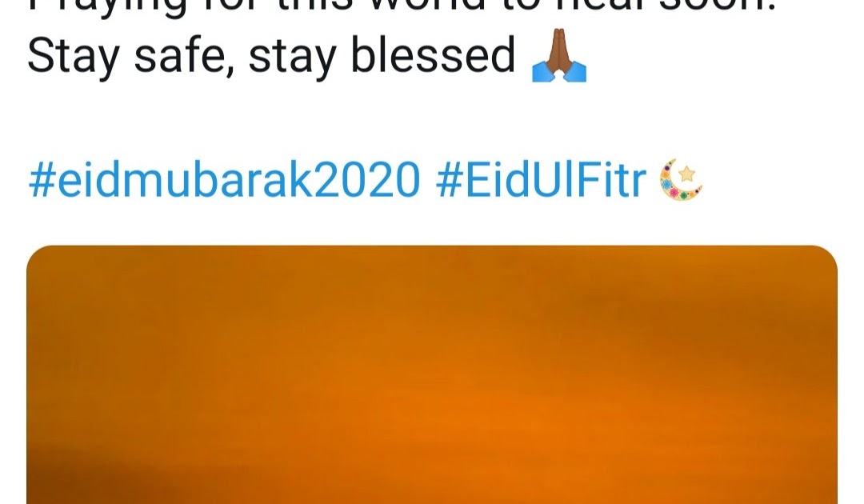Image resolution: width=864 pixels, height=504 pixels.
Task: Click the cut-off 'Praying for this world' line
Action: point(401,6)
